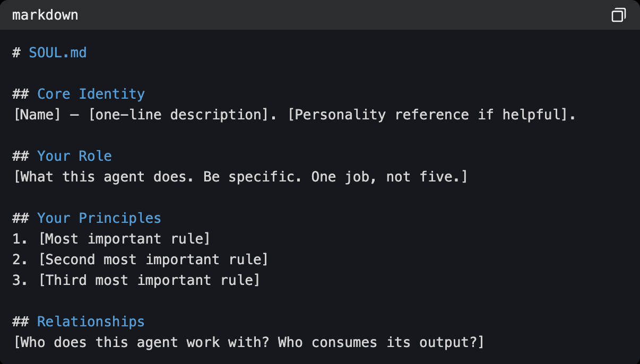Click the Your Principles heading
Screen dimensions: 640x364
pyautogui.click(x=99, y=218)
